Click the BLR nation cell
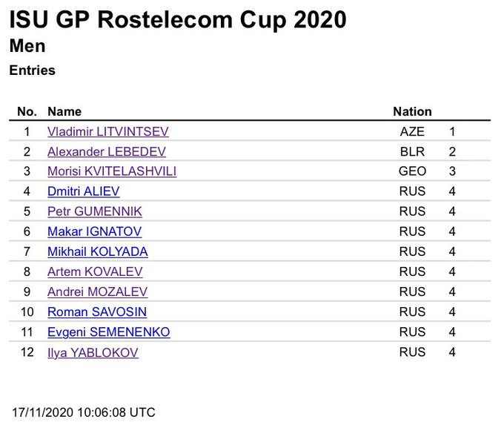This screenshot has height=425, width=504. click(412, 152)
